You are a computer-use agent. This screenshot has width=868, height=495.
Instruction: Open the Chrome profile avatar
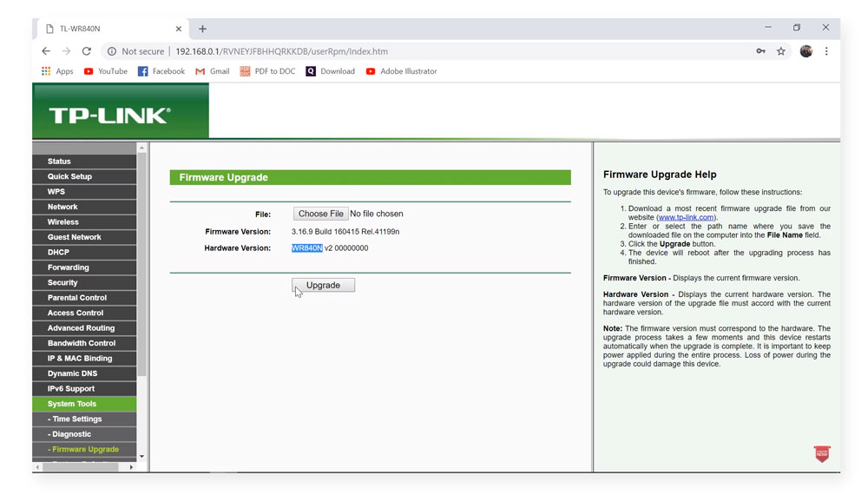click(x=806, y=51)
